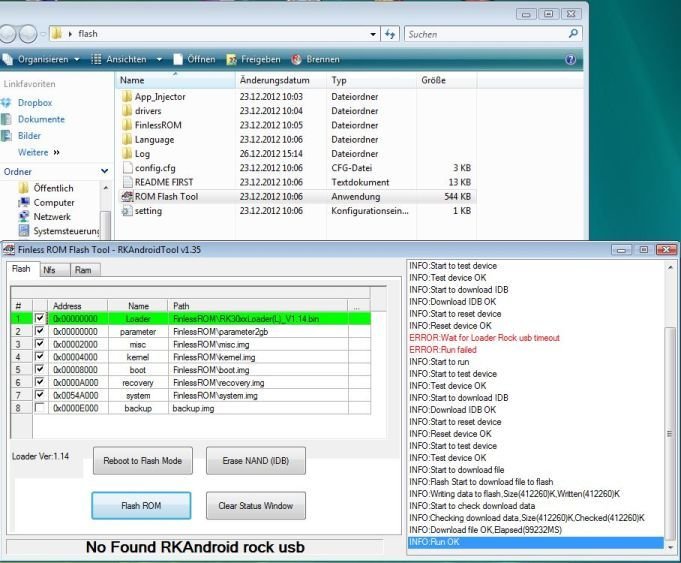Click the Erase NAND (IDB) button
681x563 pixels.
(x=256, y=460)
